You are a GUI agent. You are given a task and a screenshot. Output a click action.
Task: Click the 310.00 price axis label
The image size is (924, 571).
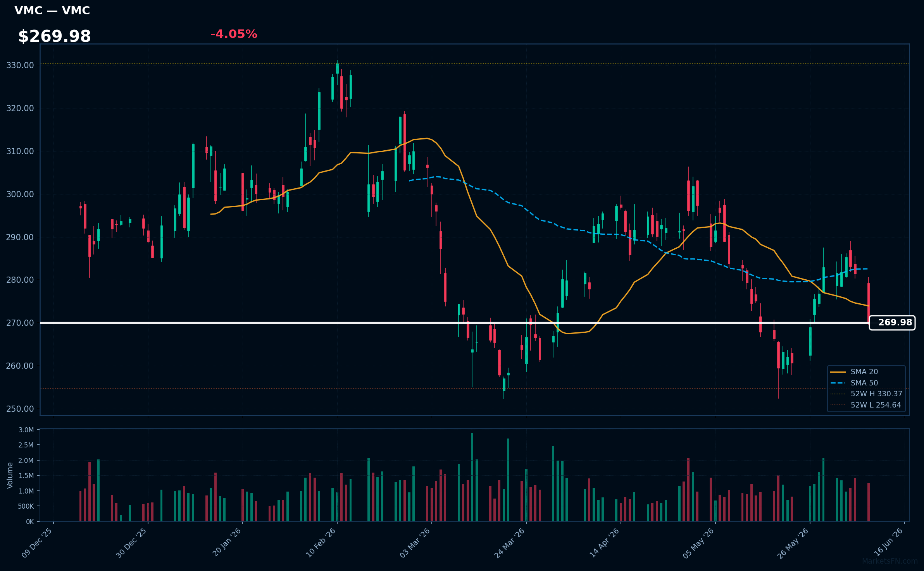click(20, 151)
